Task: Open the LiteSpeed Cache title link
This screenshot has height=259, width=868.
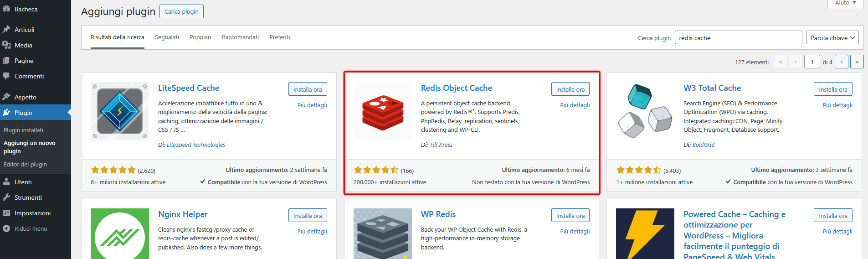Action: 189,88
